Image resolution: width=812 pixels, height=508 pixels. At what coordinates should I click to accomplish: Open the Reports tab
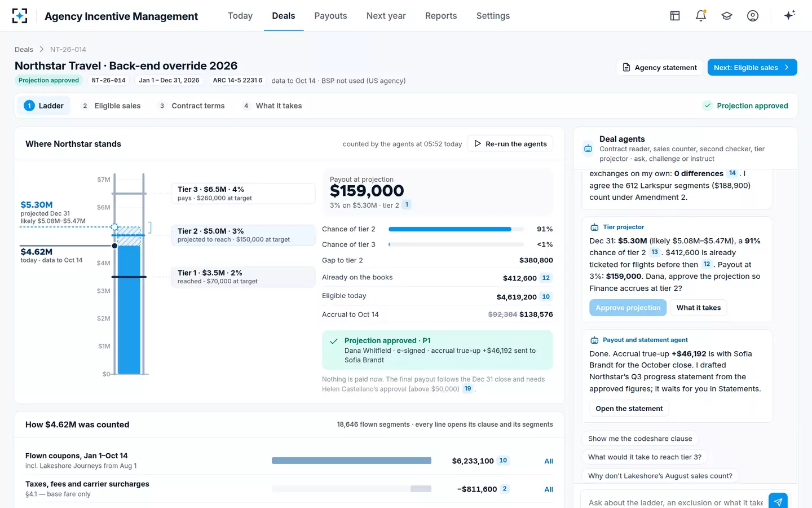(x=441, y=16)
